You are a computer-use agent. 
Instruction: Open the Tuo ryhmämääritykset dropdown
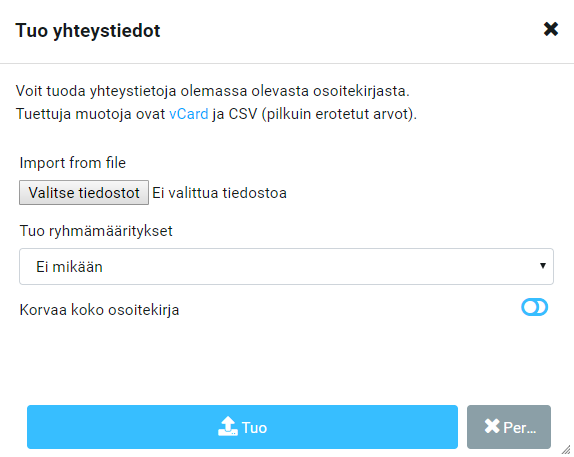pyautogui.click(x=286, y=267)
